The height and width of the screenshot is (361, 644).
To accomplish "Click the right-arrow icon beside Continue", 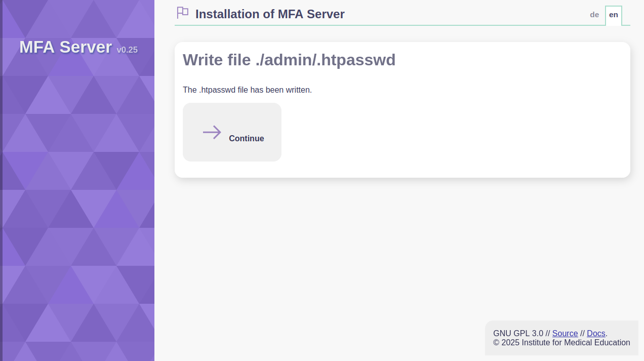I will [x=212, y=132].
